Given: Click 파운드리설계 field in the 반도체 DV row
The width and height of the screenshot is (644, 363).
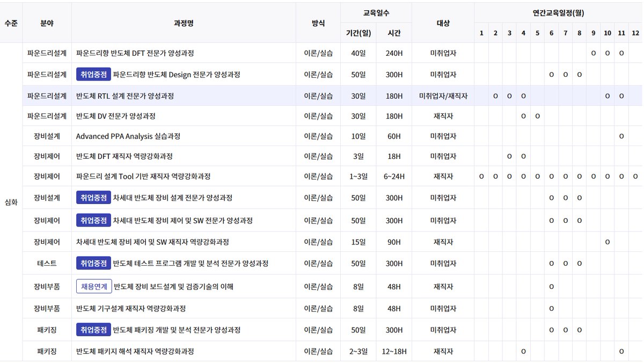Looking at the screenshot, I should 47,116.
